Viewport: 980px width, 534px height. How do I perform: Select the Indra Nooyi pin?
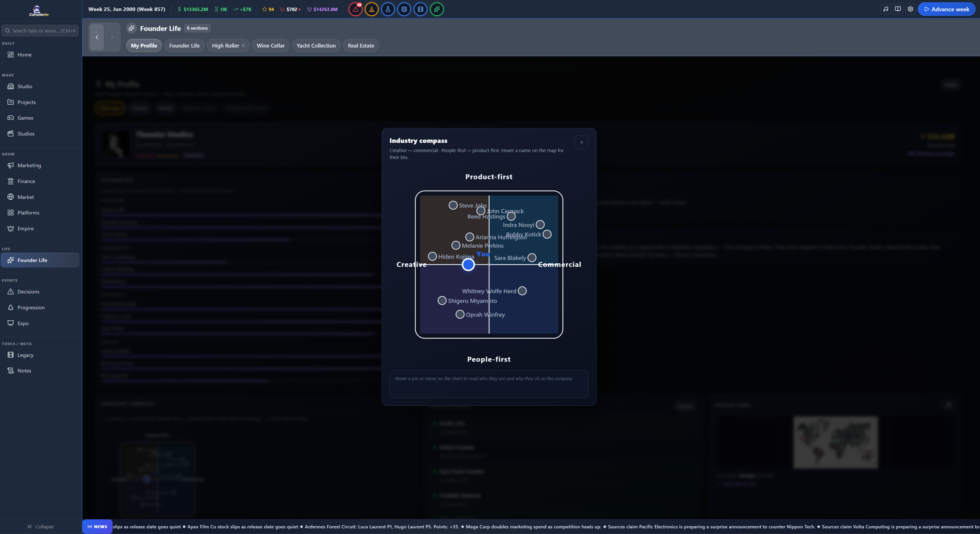pos(540,225)
